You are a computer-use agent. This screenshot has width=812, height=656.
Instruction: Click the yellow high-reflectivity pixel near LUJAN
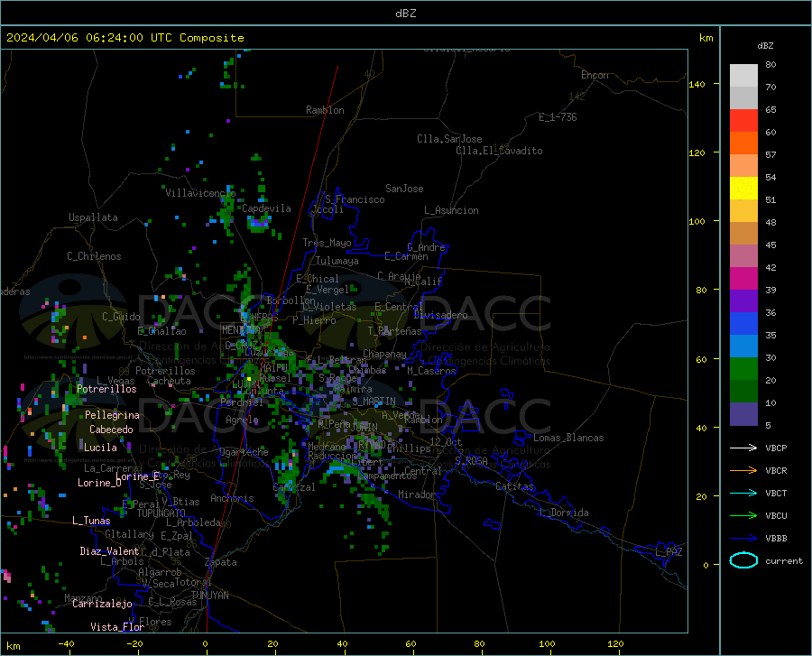[249, 379]
